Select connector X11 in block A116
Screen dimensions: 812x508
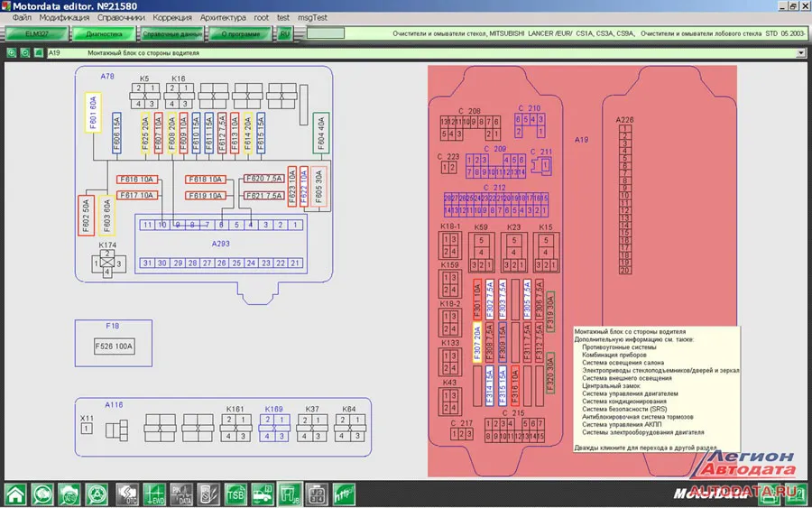point(87,429)
